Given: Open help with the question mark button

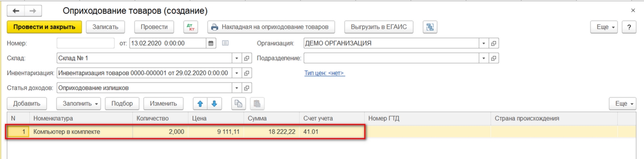Looking at the screenshot, I should pos(629,27).
